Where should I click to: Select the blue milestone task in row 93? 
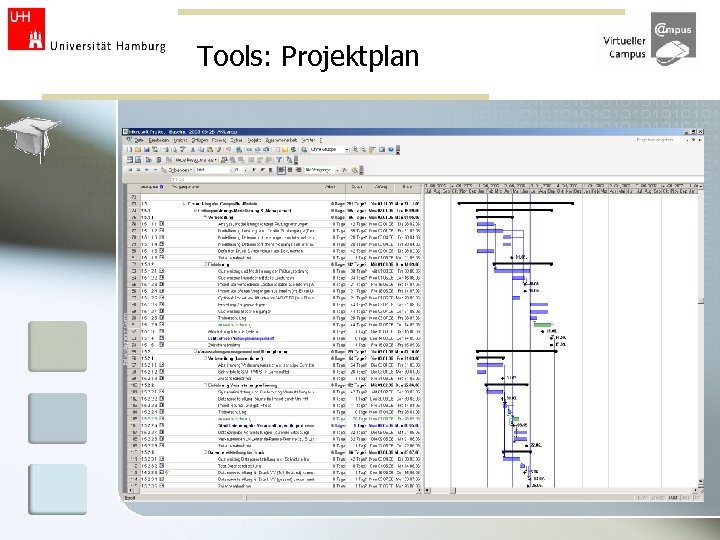point(241,338)
